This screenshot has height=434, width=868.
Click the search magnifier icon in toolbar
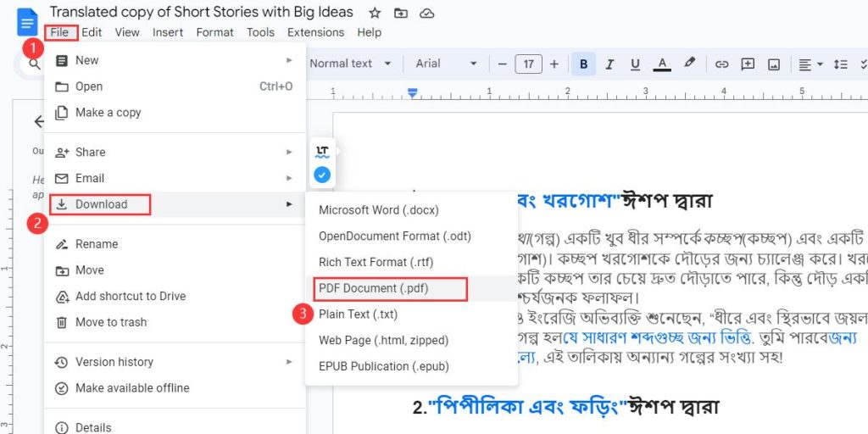pyautogui.click(x=34, y=64)
